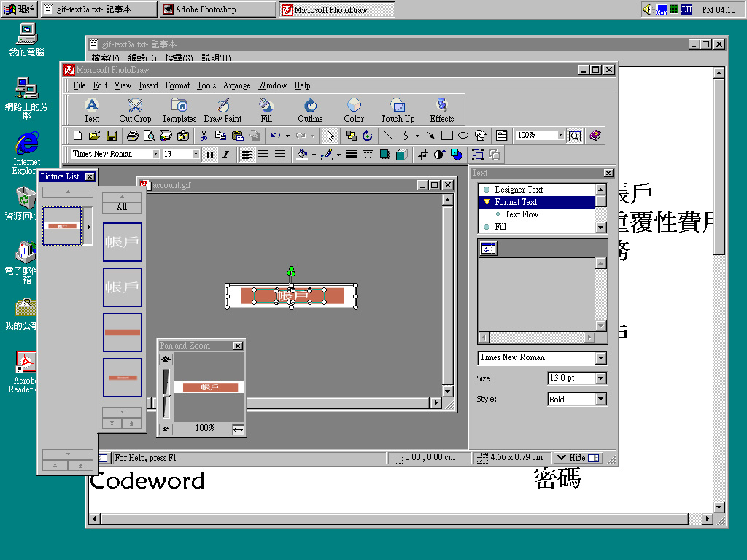Open the File menu in PhotoDraw
Image resolution: width=747 pixels, height=560 pixels.
(x=79, y=85)
